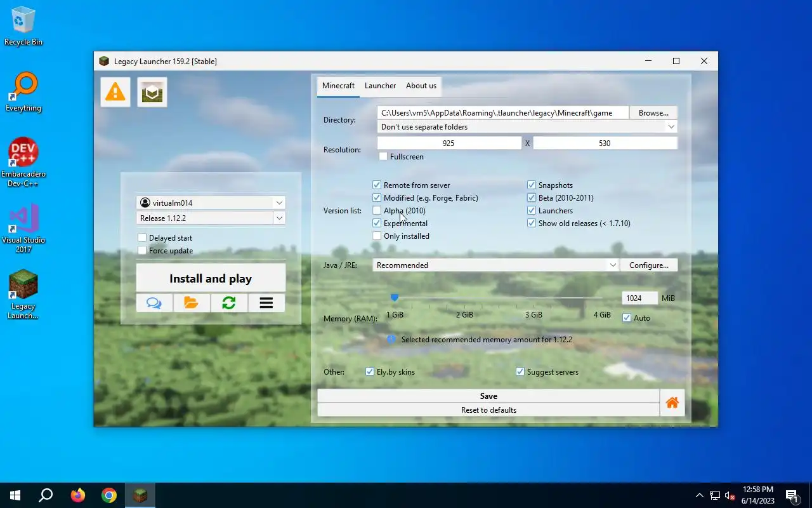Open the hamburger settings menu icon
The width and height of the screenshot is (812, 508).
(266, 303)
